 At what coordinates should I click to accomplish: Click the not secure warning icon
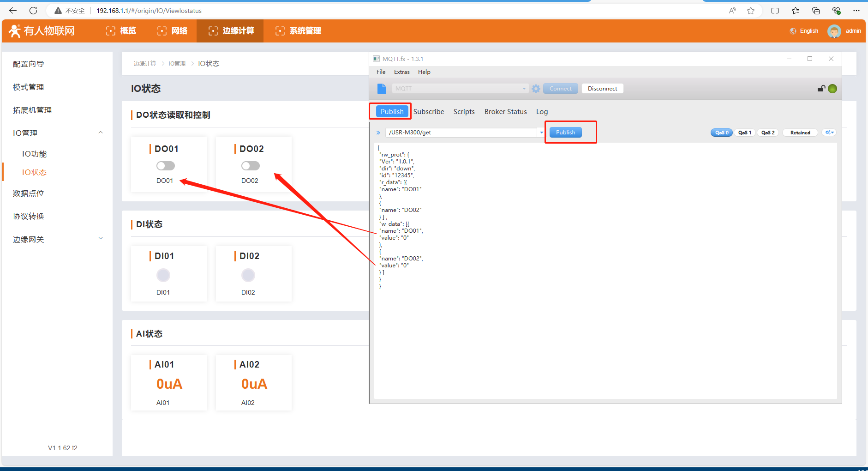click(x=58, y=11)
